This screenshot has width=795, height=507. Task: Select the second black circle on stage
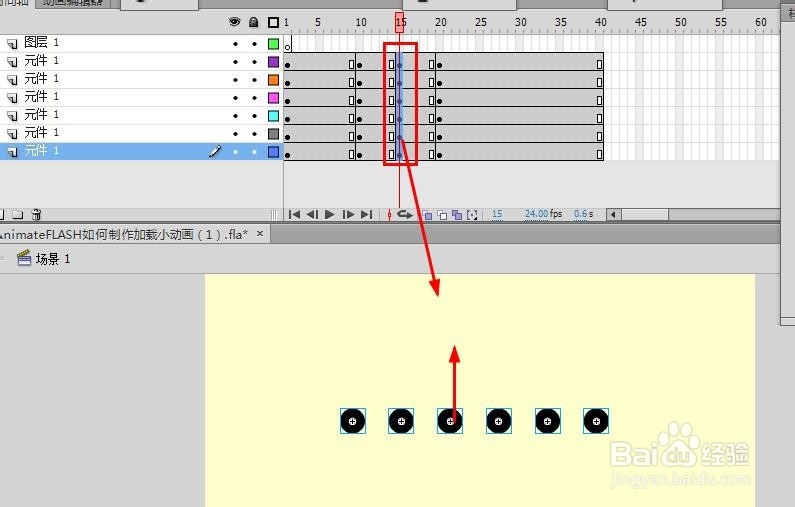tap(401, 421)
